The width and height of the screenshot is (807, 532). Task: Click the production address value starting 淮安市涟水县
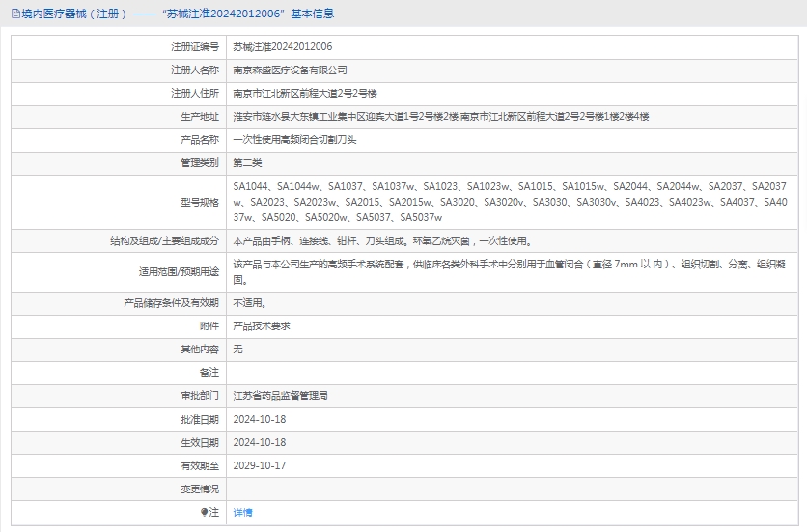pyautogui.click(x=441, y=116)
